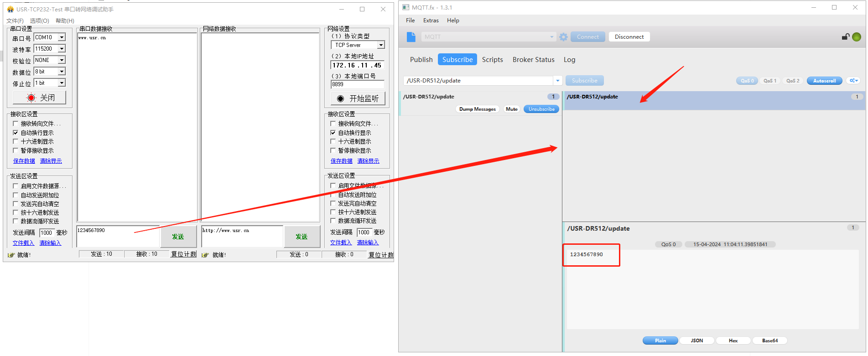The width and height of the screenshot is (868, 356).
Task: Select the QoS 1 toggle button
Action: (x=769, y=81)
